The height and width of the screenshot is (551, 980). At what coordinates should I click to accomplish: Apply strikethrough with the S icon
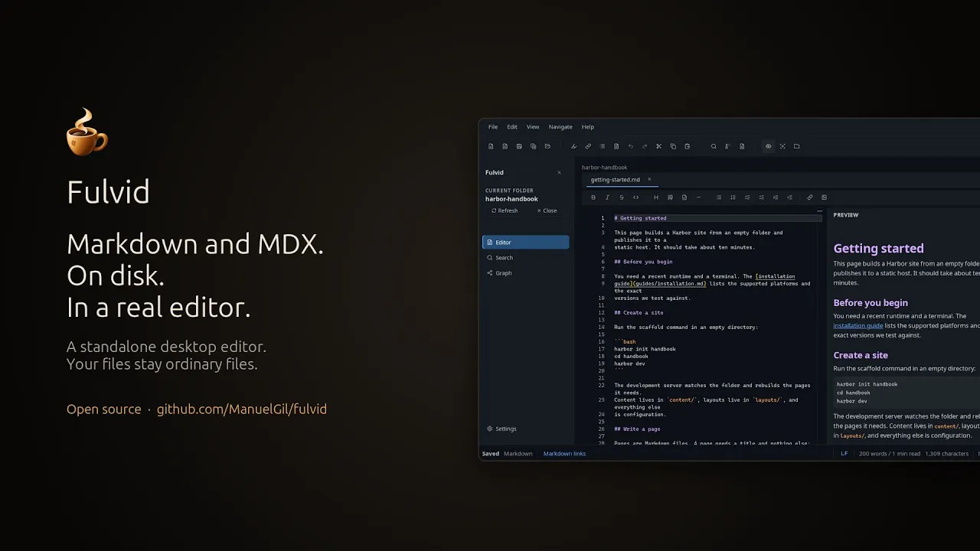coord(622,197)
